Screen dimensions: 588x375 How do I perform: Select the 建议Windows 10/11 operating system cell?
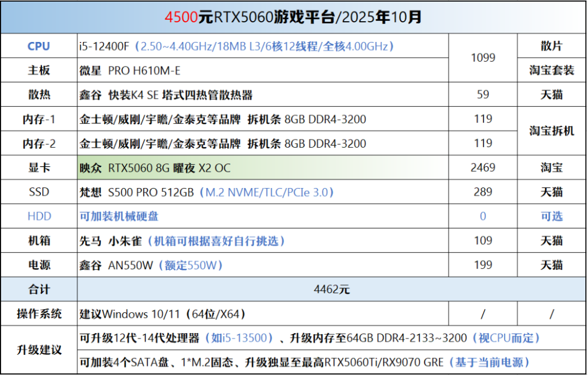162,314
